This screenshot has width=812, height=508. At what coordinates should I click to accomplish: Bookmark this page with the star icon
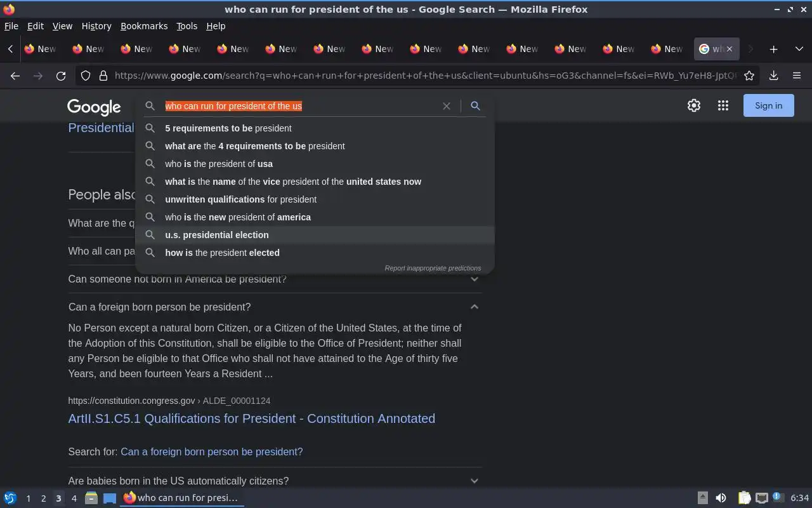[x=749, y=76]
